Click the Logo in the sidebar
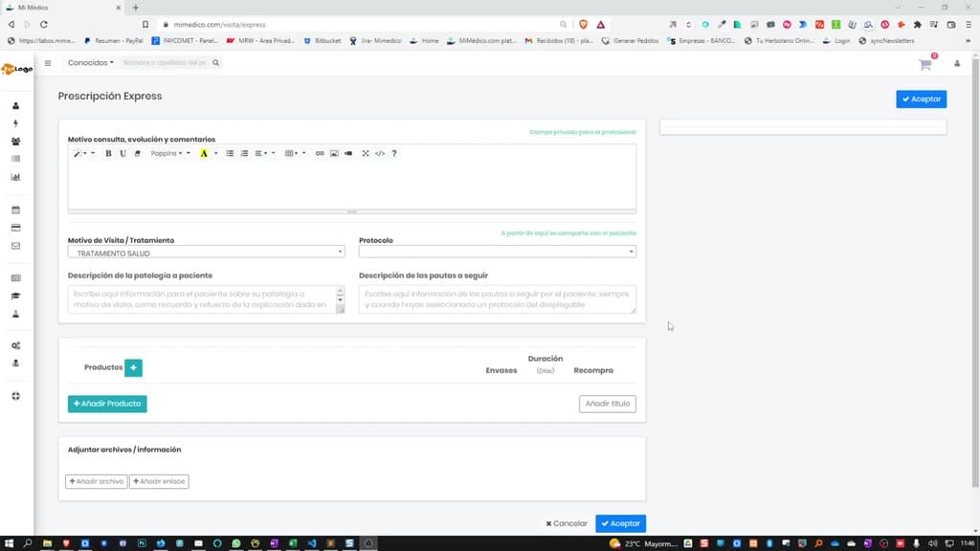The height and width of the screenshot is (551, 980). click(x=17, y=69)
